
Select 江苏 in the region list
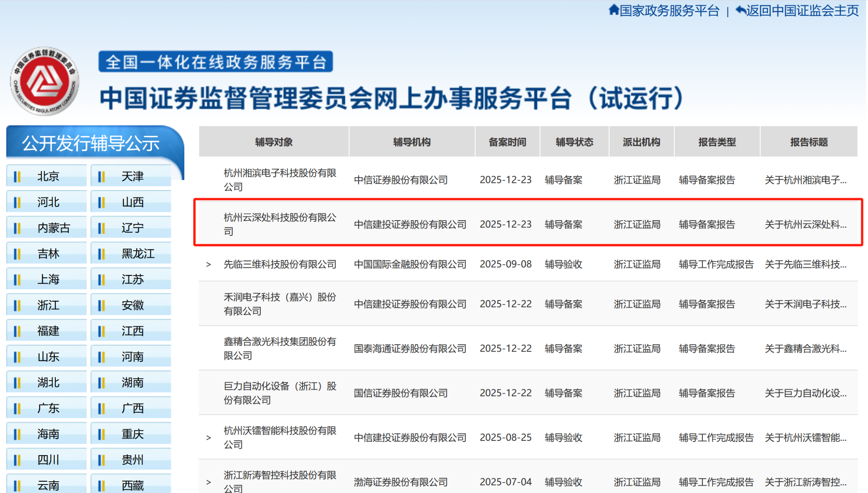pos(133,280)
